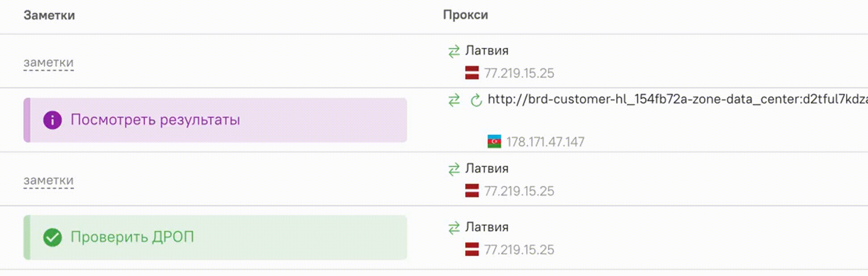Click the Latvia flag icon in the last row
Image resolution: width=868 pixels, height=276 pixels.
[x=471, y=249]
